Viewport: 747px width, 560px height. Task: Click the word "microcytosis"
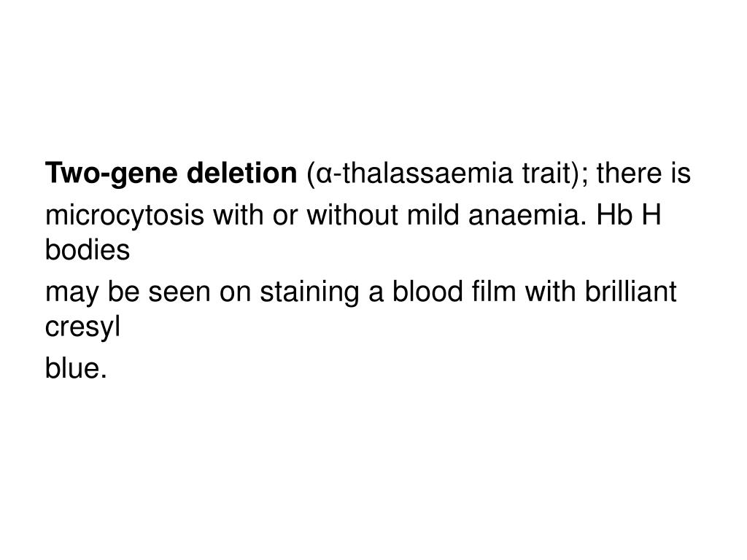pyautogui.click(x=125, y=216)
